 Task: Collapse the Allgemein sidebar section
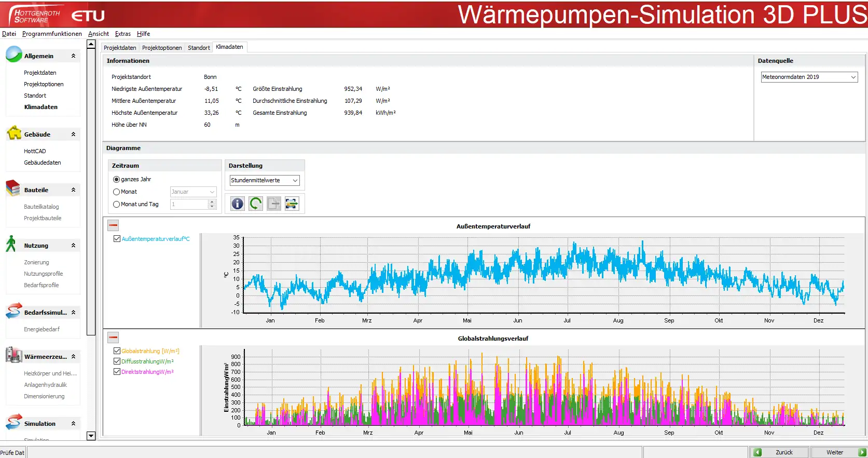(x=73, y=56)
